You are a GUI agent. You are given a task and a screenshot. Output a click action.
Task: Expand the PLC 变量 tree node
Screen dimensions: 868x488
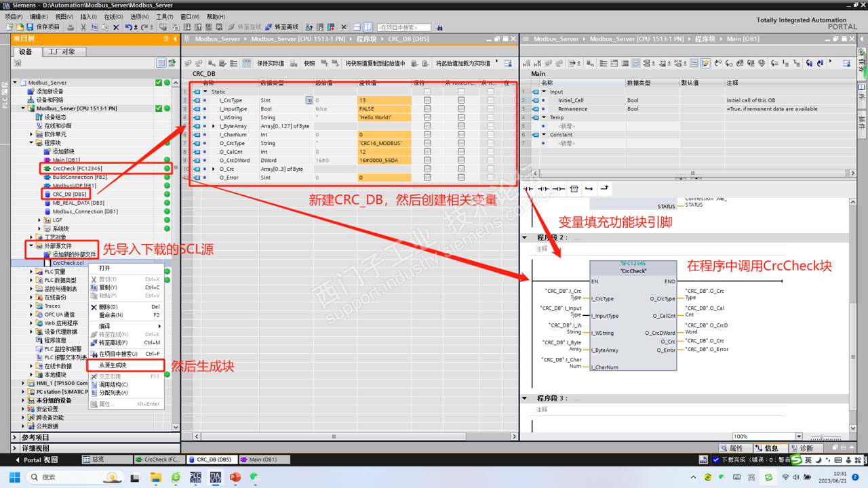pyautogui.click(x=31, y=272)
